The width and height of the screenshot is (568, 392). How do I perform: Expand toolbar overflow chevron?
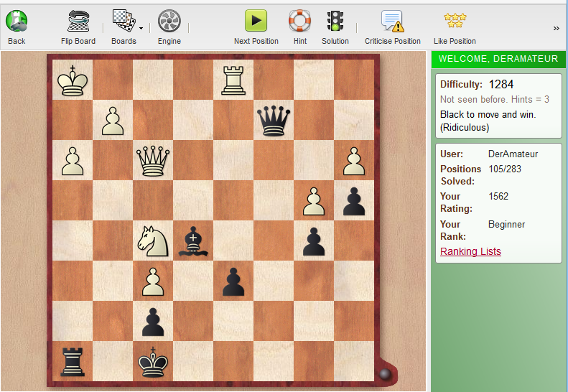click(556, 28)
